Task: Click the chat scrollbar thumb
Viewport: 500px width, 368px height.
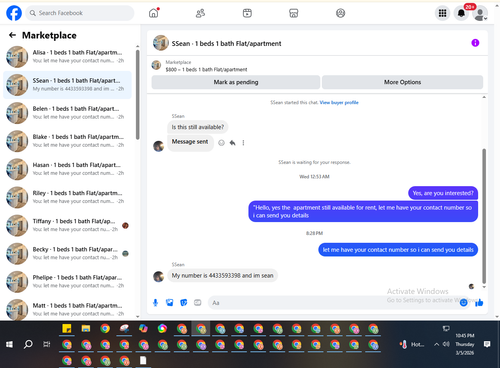Action: coord(484,216)
